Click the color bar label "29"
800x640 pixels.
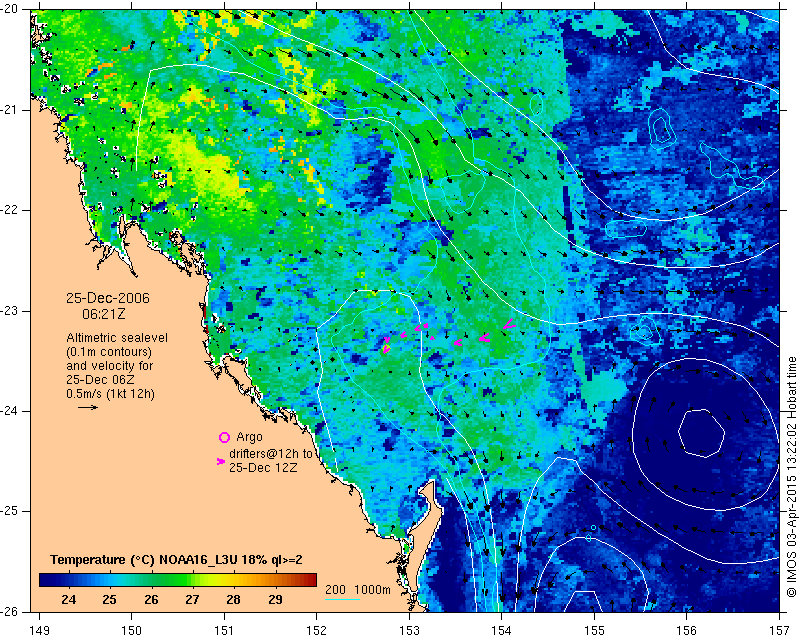276,600
